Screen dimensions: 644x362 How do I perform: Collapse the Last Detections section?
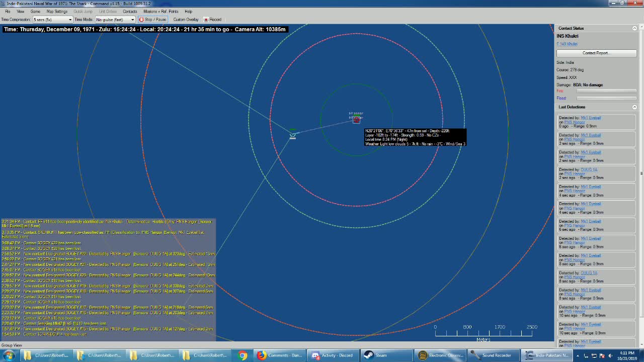pos(634,107)
